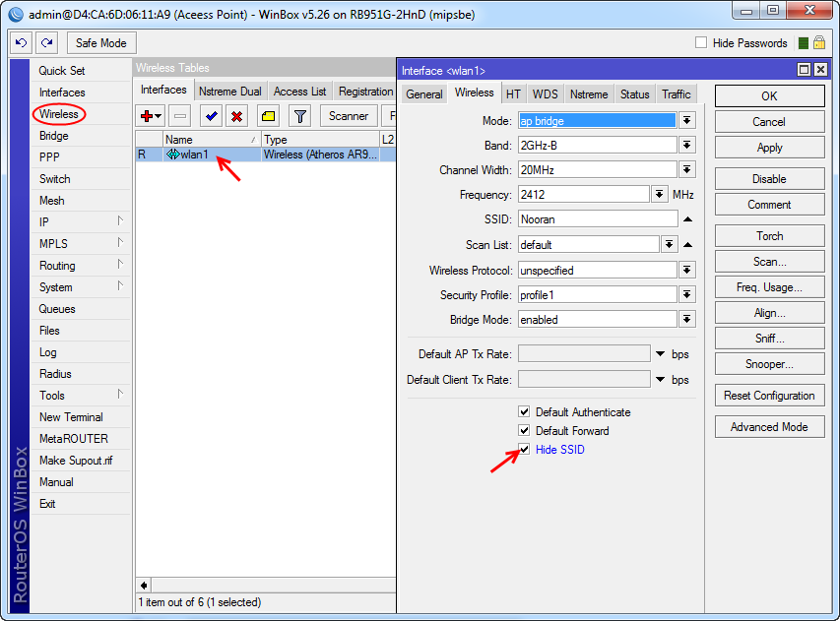This screenshot has height=621, width=840.
Task: Click the red X Disable icon
Action: click(236, 115)
